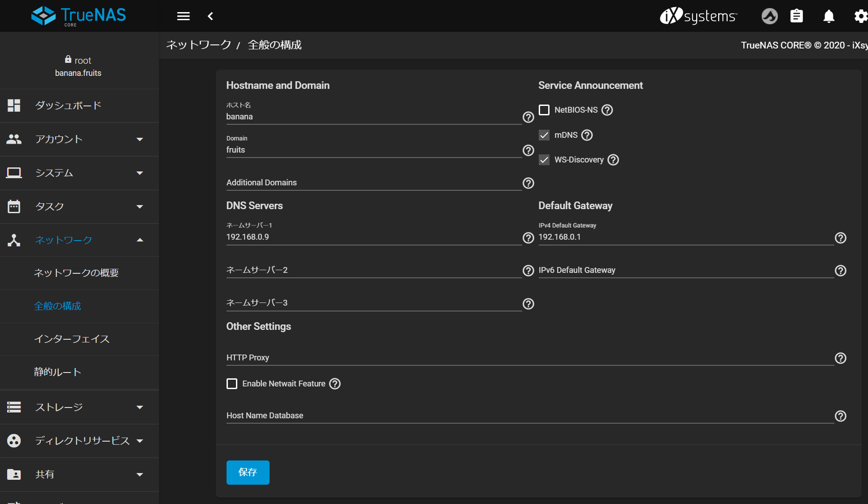Expand the タスク menu arrow
The width and height of the screenshot is (868, 504).
140,207
